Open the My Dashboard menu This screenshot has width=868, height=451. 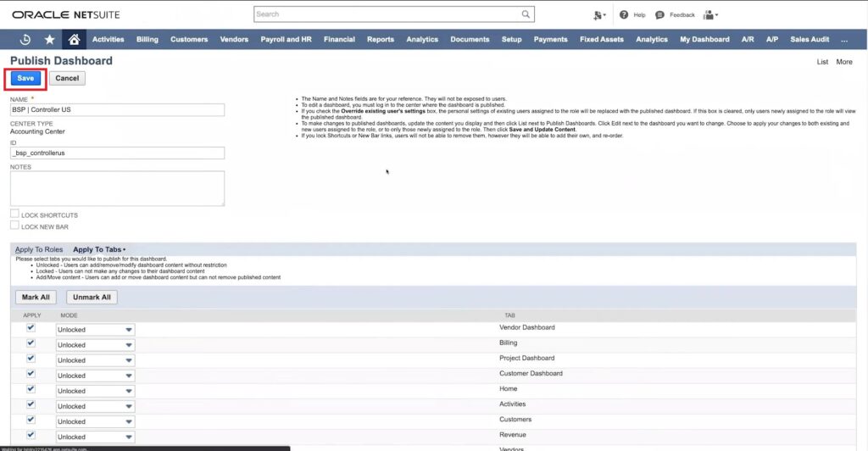click(704, 39)
